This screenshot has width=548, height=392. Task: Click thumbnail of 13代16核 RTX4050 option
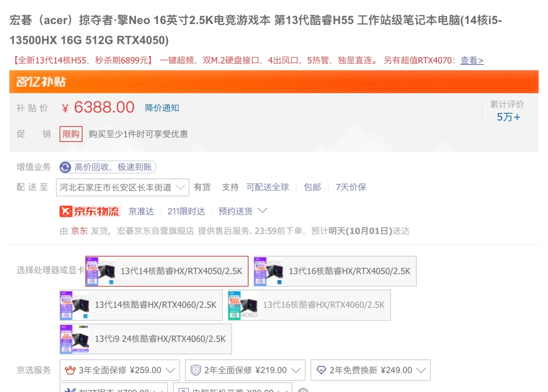[269, 271]
